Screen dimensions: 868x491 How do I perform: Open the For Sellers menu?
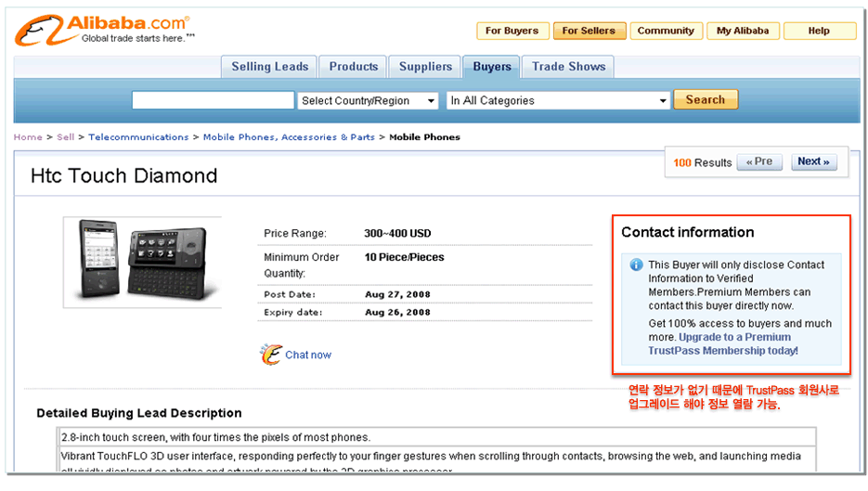click(x=589, y=31)
